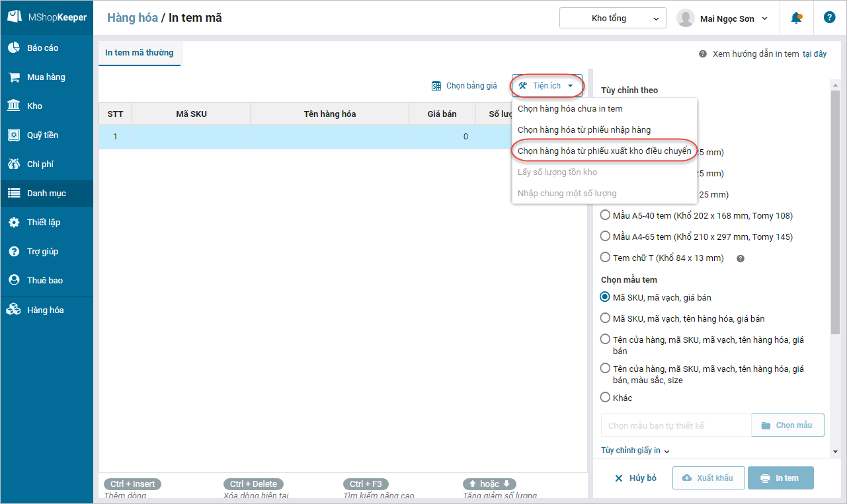This screenshot has height=504, width=847.
Task: Click the Kho warehouse icon
Action: tap(14, 106)
